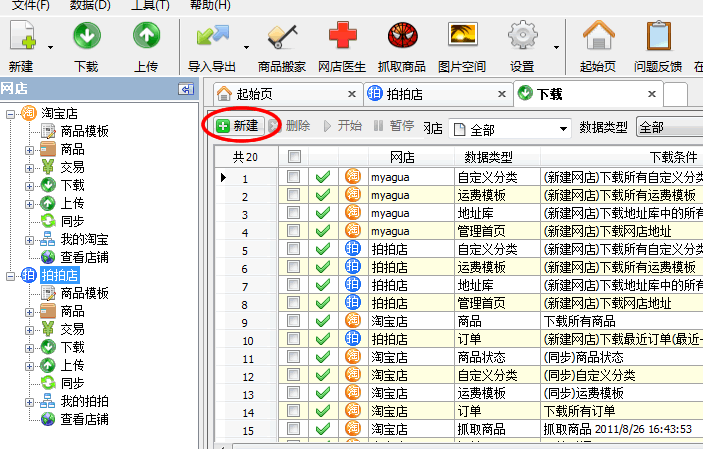703x449 pixels.
Task: Expand 我的拍拍 node
Action: coord(29,402)
